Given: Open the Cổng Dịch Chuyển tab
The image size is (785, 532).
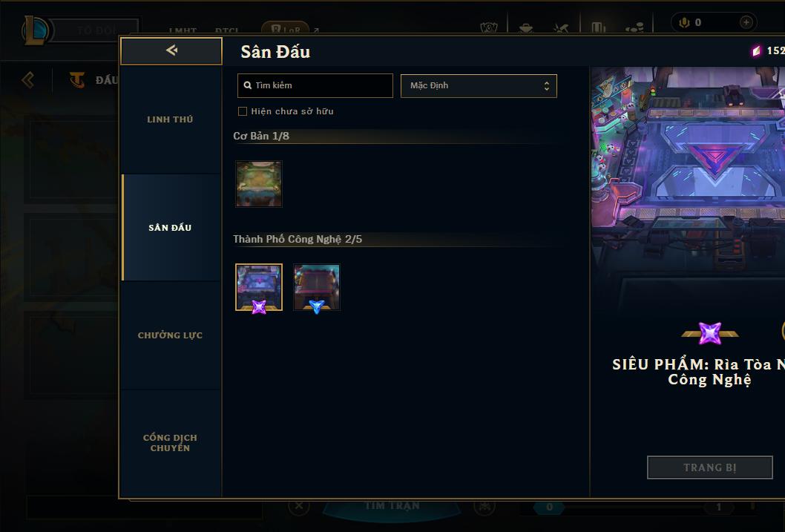Looking at the screenshot, I should [170, 443].
